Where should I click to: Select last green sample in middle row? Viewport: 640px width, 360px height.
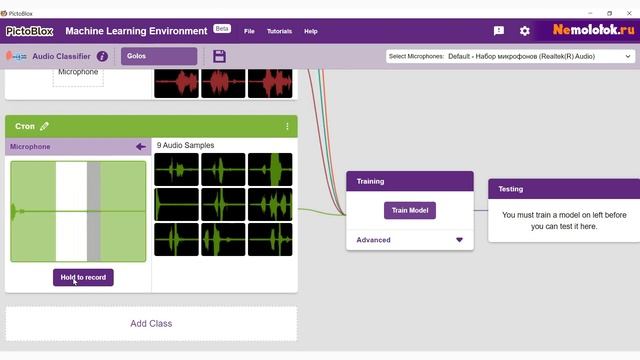[x=270, y=204]
